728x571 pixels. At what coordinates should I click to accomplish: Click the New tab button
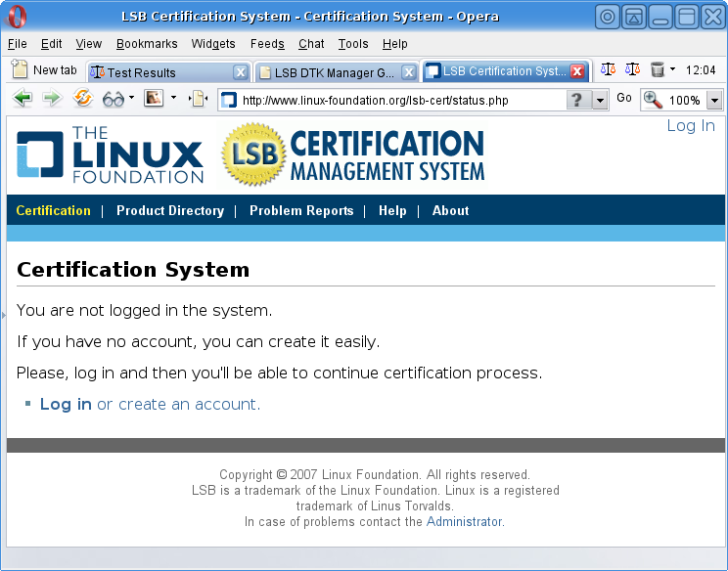coord(44,70)
